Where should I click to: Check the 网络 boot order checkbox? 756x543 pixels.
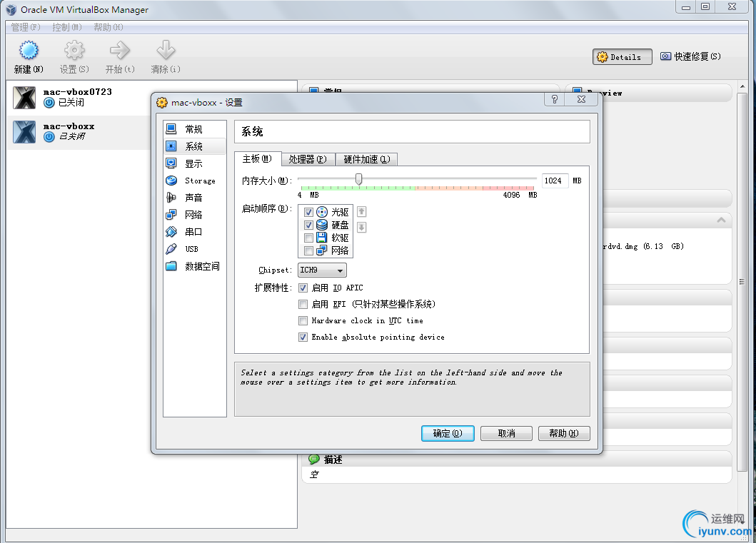tap(308, 250)
